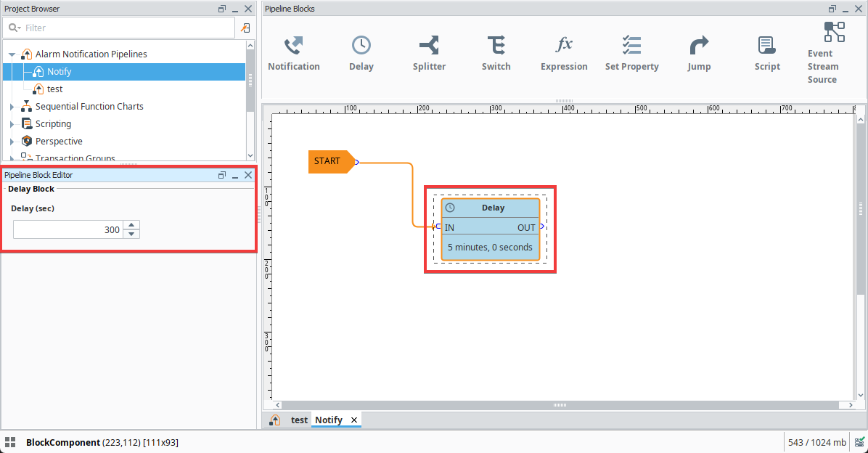The width and height of the screenshot is (868, 453).
Task: Undock the Pipeline Block Editor panel
Action: click(222, 175)
